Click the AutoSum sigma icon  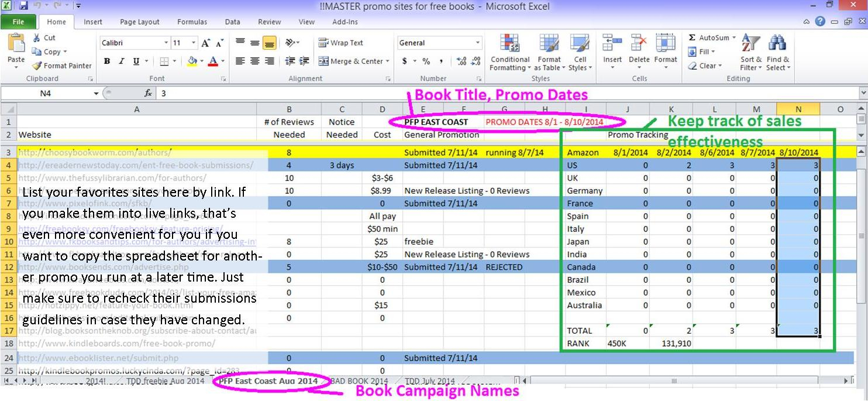[x=693, y=38]
